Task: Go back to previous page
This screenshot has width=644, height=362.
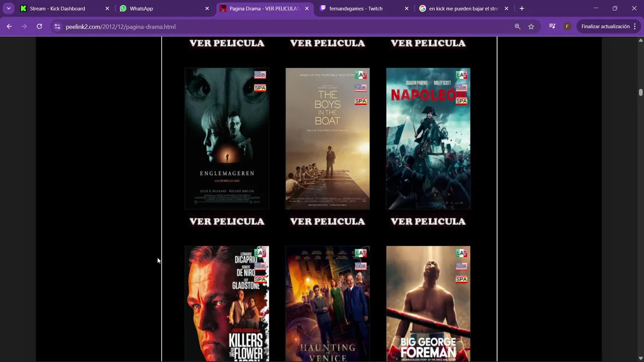Action: click(9, 27)
